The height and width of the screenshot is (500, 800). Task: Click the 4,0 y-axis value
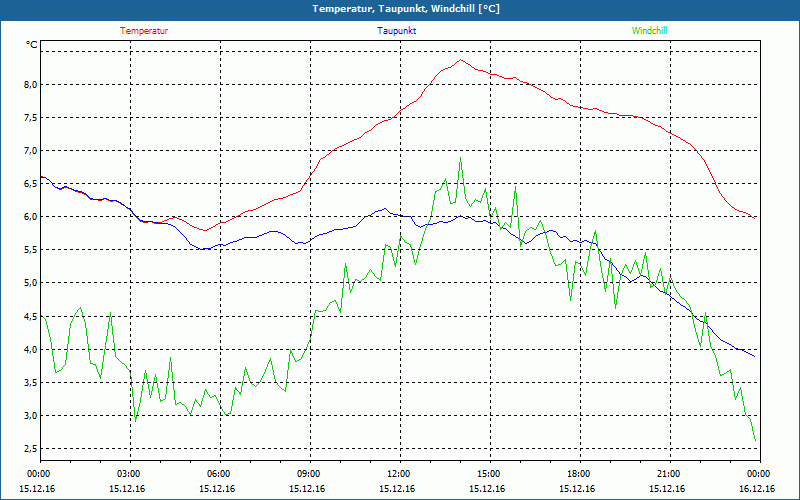[x=31, y=350]
